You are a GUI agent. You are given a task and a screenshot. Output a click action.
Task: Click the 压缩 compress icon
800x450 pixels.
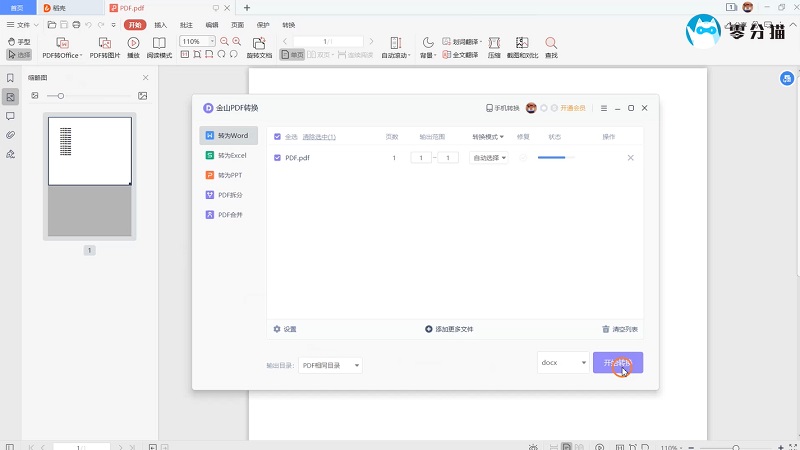(494, 43)
